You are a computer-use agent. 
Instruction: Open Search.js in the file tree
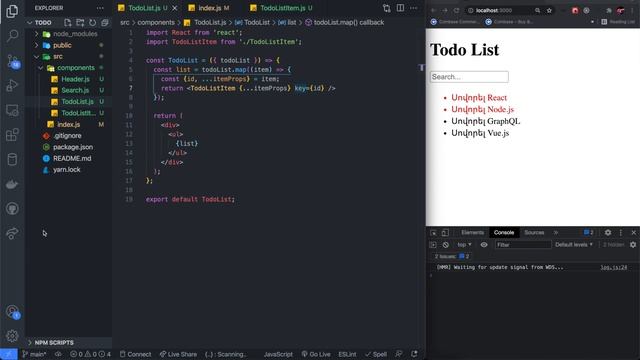pyautogui.click(x=75, y=90)
